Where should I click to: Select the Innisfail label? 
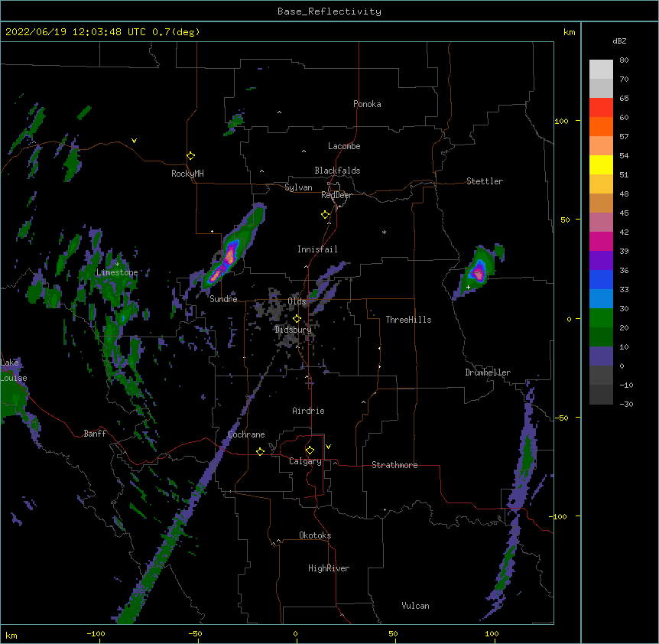(317, 249)
